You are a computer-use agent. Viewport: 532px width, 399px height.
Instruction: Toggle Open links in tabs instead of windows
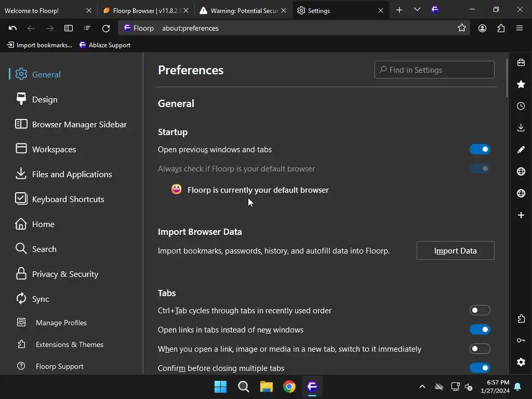pyautogui.click(x=480, y=329)
